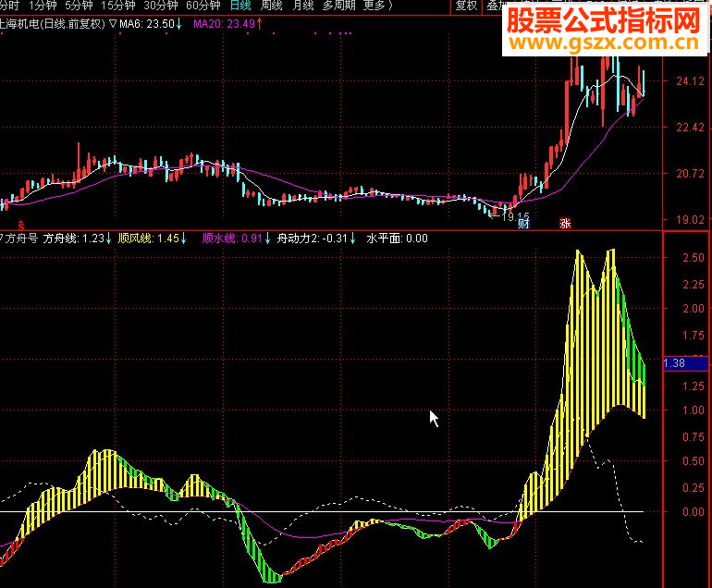This screenshot has width=712, height=588.
Task: Click the 22.42 price axis value
Action: 690,128
